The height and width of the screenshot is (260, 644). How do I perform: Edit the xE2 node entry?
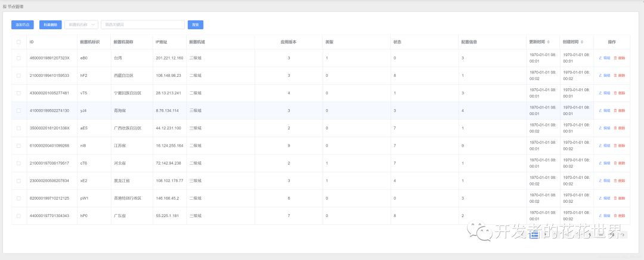pos(605,181)
